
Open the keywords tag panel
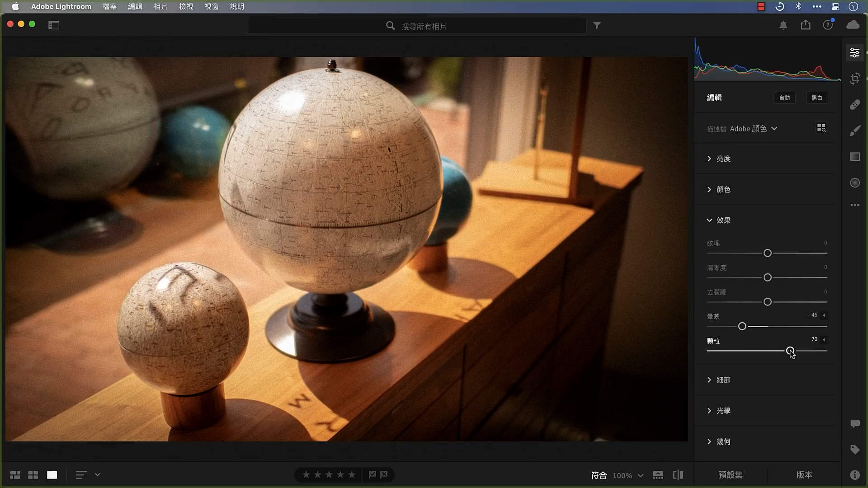tap(855, 450)
